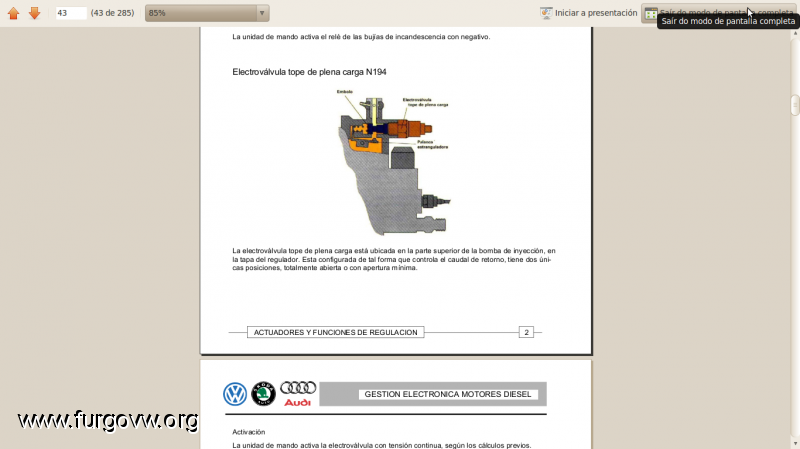Click the presentation icon beside Iniciar a presentación
The width and height of the screenshot is (800, 449).
[x=546, y=13]
